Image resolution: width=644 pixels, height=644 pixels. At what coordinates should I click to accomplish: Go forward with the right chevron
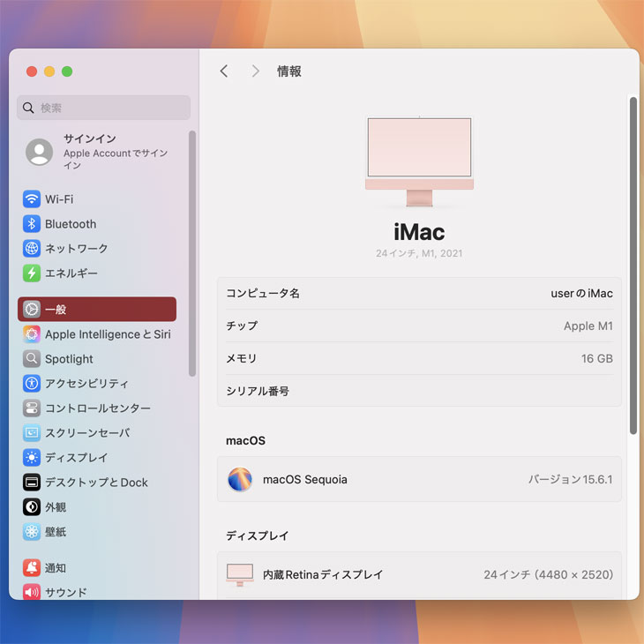(256, 71)
